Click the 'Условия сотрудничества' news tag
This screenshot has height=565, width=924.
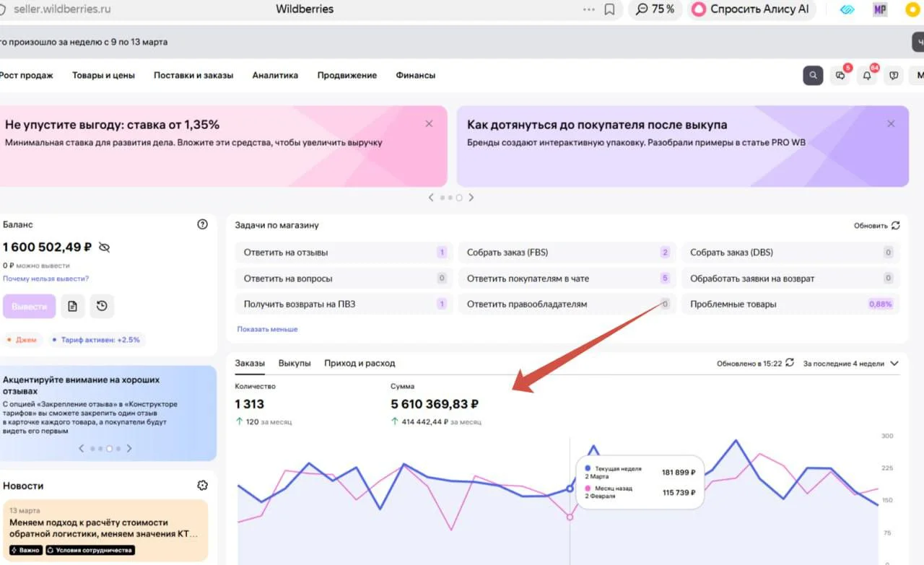[x=90, y=551]
